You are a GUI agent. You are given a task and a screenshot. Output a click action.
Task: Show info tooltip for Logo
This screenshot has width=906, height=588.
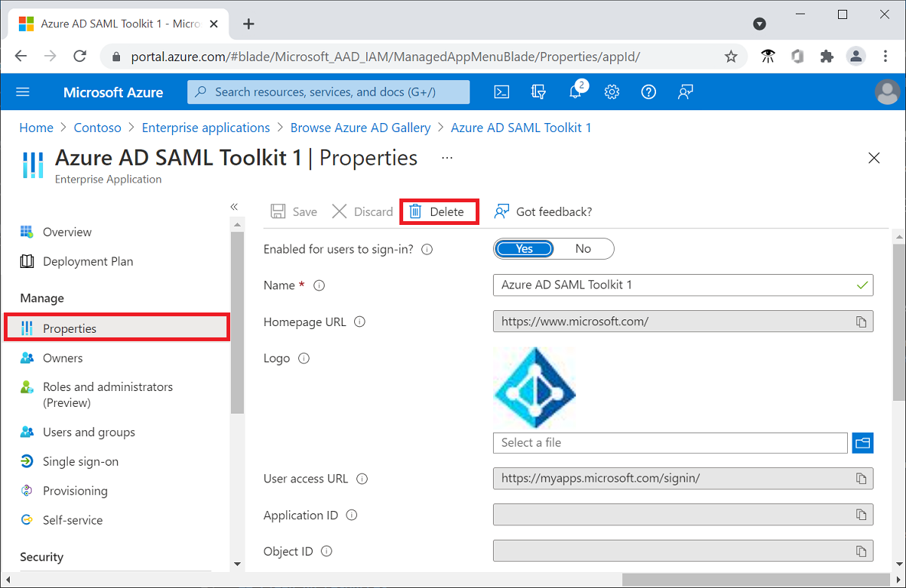point(304,359)
